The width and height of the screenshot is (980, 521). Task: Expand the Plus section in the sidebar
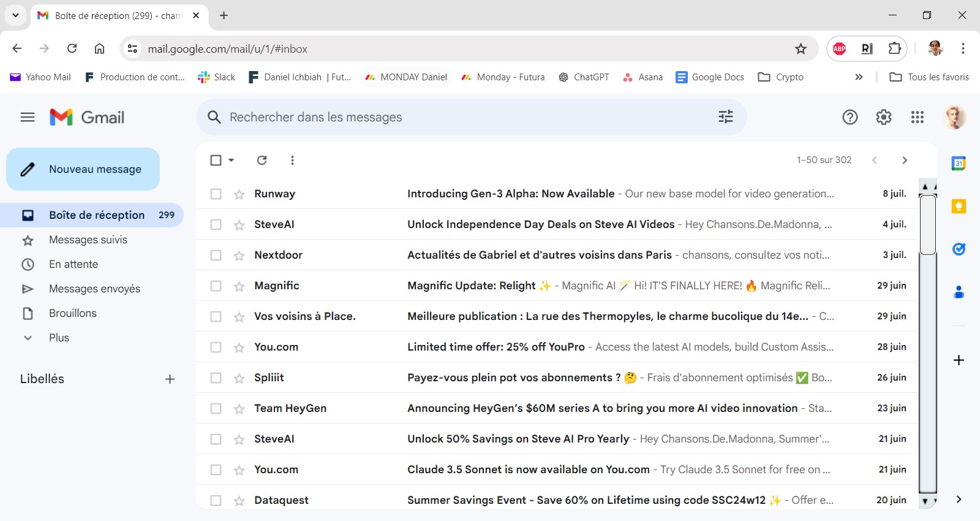[x=59, y=338]
